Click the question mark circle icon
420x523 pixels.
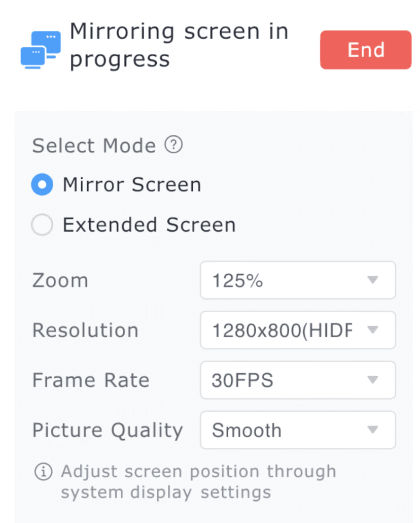(x=173, y=145)
